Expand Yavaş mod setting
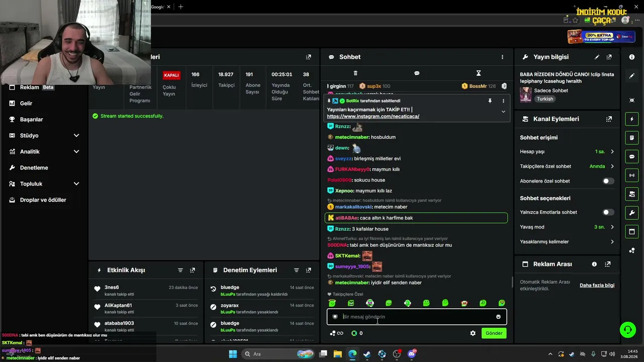 click(567, 227)
